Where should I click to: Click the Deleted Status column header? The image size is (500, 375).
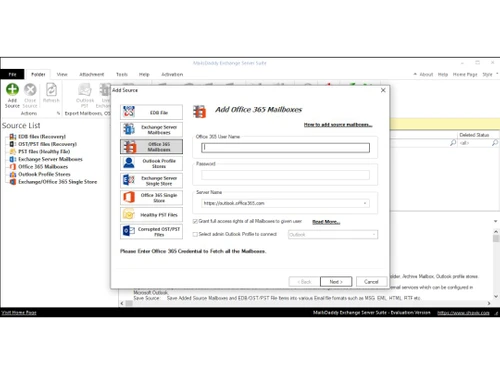474,135
